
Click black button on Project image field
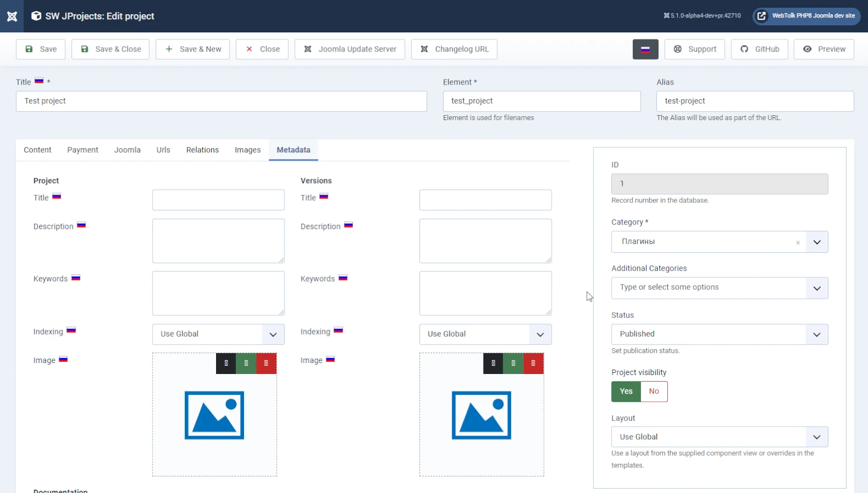point(226,363)
